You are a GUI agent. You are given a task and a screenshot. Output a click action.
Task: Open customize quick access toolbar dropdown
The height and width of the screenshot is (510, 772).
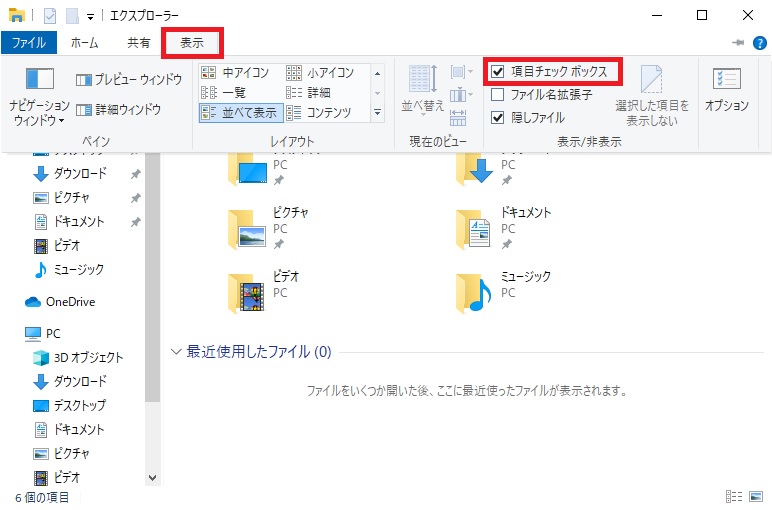pos(91,17)
